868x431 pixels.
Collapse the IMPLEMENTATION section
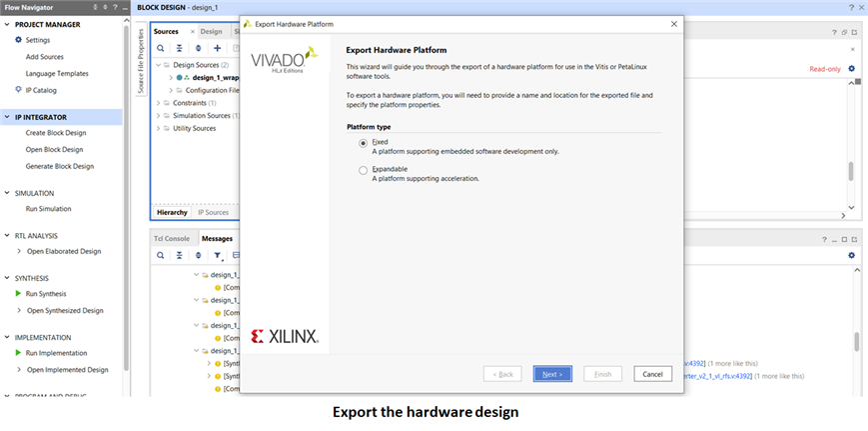point(7,337)
